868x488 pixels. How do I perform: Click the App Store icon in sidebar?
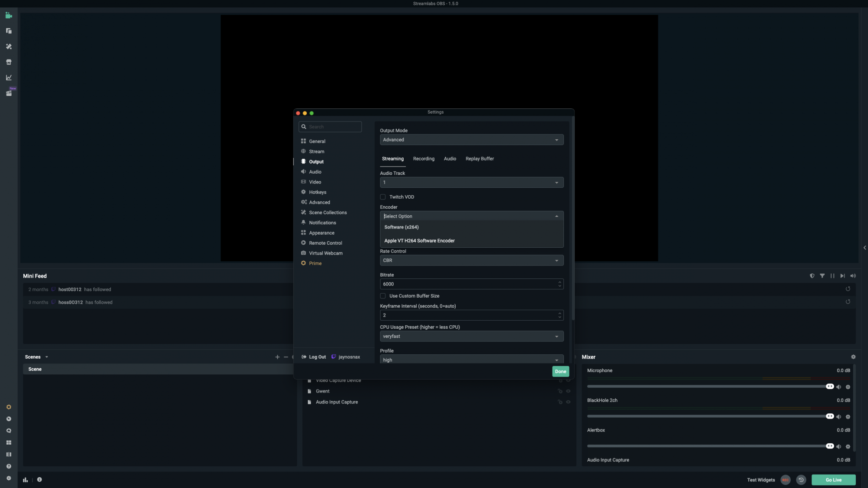click(x=9, y=62)
